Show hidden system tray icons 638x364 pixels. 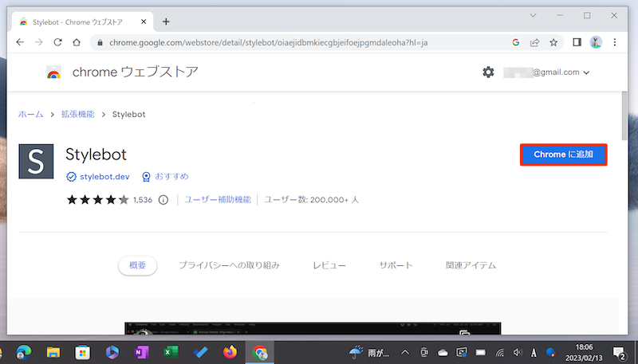tap(404, 352)
